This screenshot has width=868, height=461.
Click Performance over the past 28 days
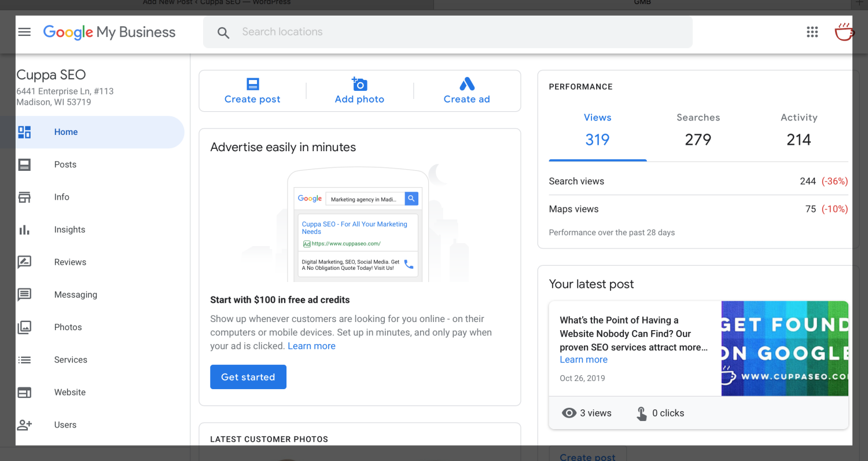(x=612, y=232)
